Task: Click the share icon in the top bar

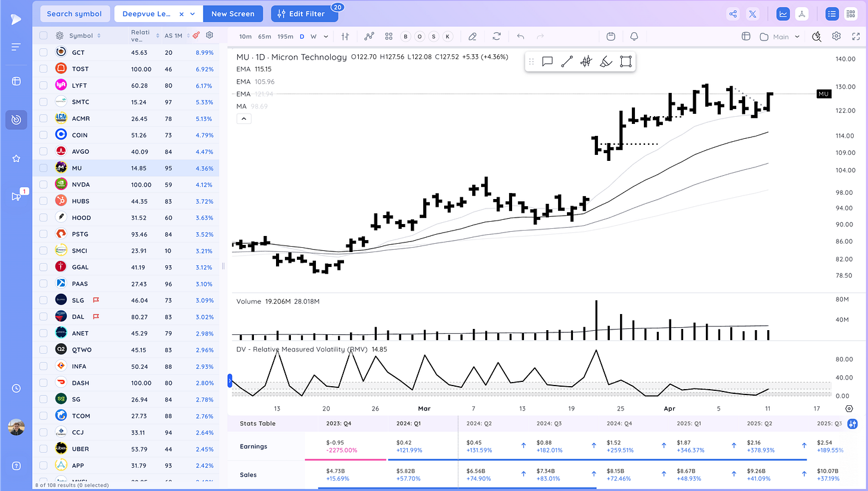Action: click(733, 14)
